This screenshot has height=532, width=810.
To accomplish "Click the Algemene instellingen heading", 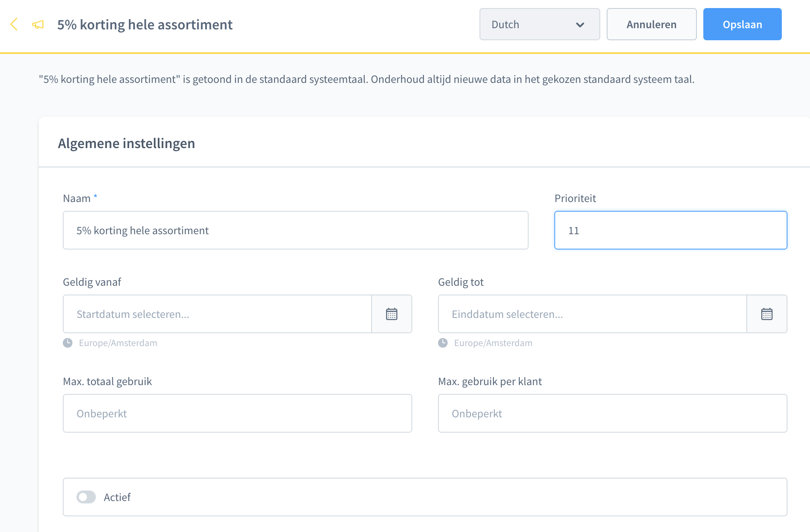I will click(x=126, y=143).
